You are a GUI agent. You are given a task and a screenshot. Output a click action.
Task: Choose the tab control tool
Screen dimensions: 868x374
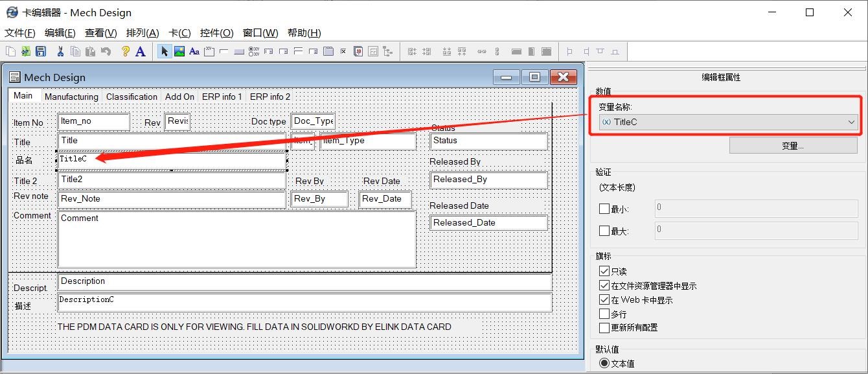328,51
